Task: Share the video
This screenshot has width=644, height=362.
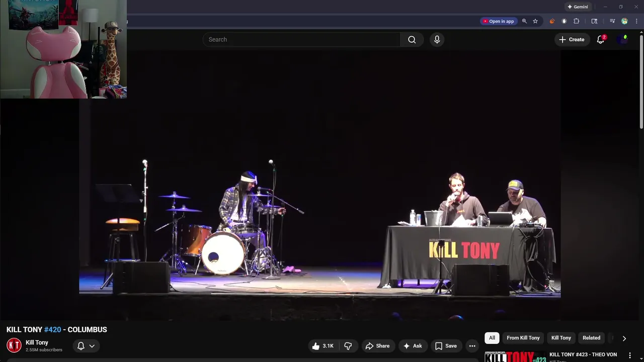Action: tap(377, 346)
